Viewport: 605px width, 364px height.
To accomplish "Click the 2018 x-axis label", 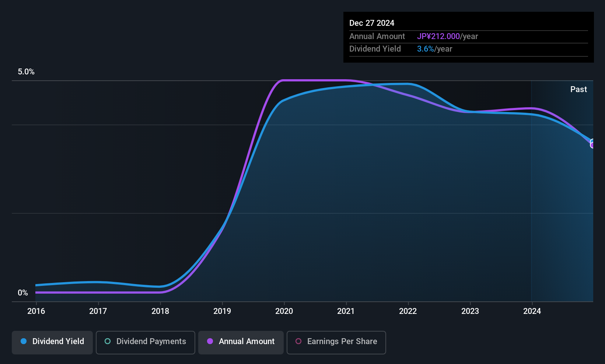I will tap(160, 311).
